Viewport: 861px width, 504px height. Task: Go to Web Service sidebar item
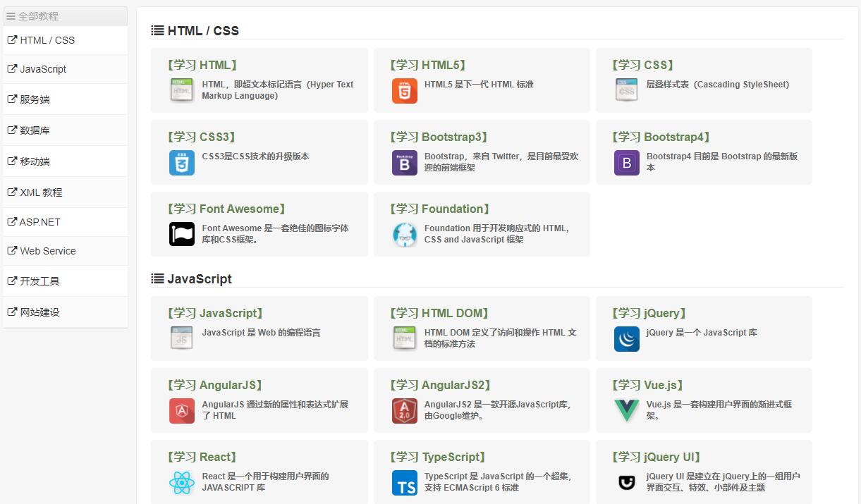coord(66,251)
